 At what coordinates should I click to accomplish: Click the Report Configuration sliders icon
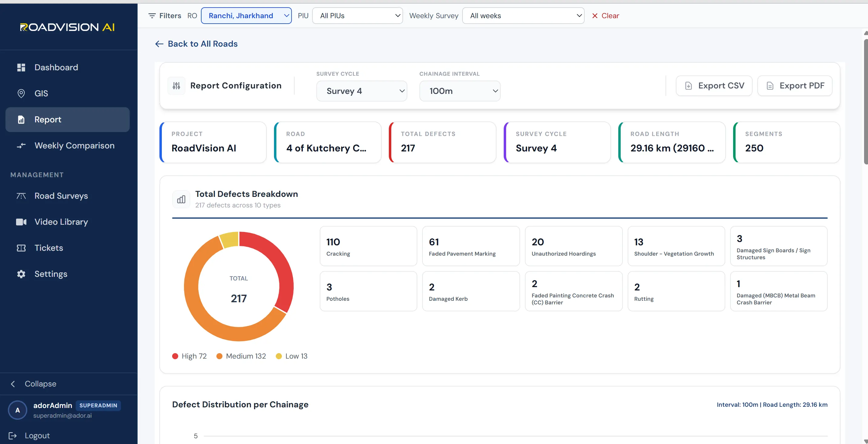click(x=177, y=86)
